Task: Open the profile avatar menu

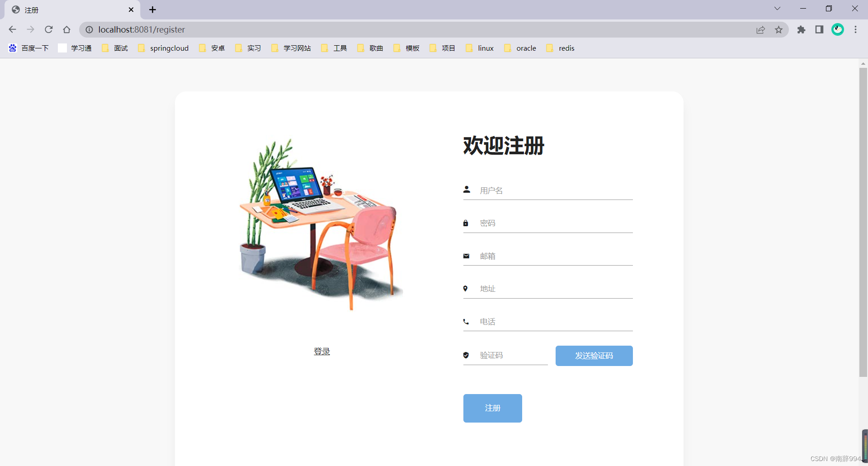Action: click(x=838, y=29)
